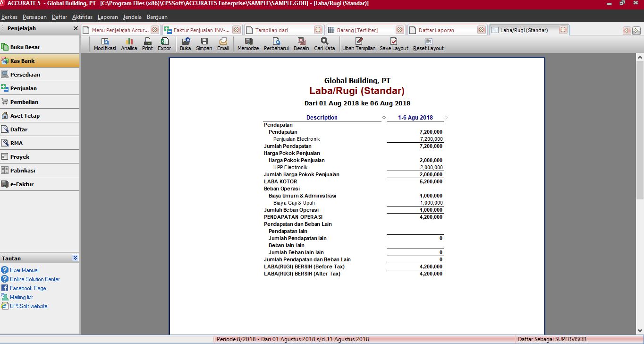The width and height of the screenshot is (644, 344).
Task: Send the report via Email icon
Action: pos(223,44)
